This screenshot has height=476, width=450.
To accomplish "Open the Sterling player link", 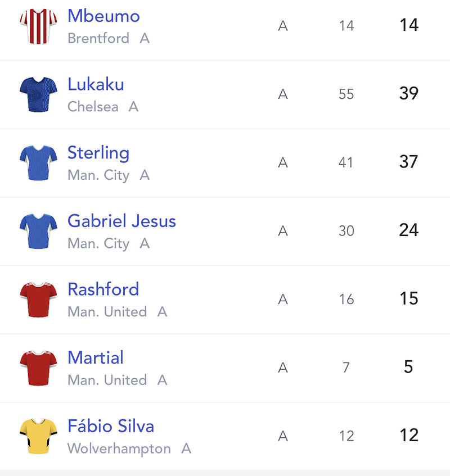I will pyautogui.click(x=98, y=153).
